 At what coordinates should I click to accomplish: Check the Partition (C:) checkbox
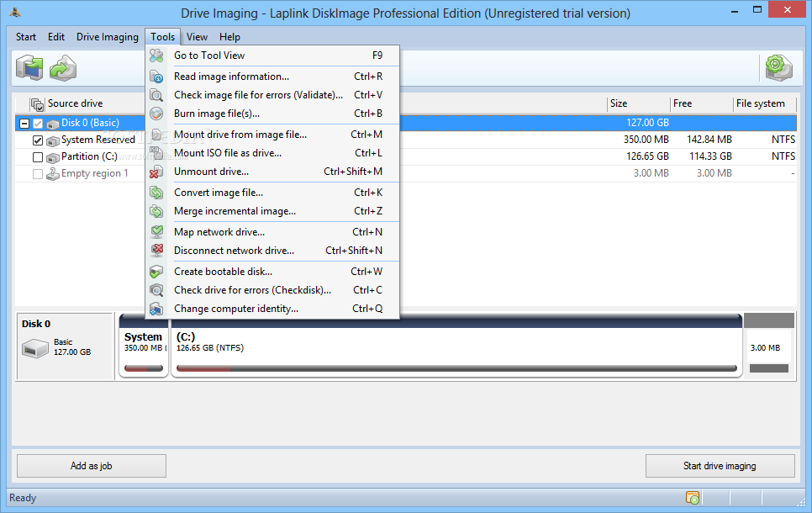38,156
